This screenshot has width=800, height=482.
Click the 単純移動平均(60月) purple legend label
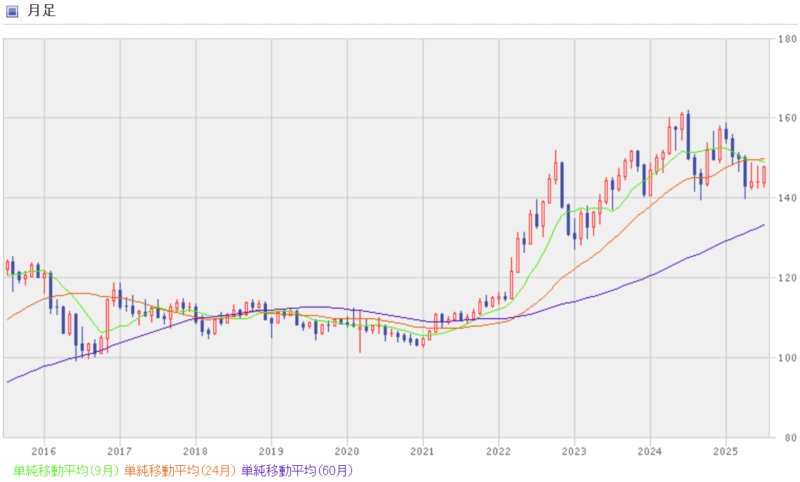point(297,470)
